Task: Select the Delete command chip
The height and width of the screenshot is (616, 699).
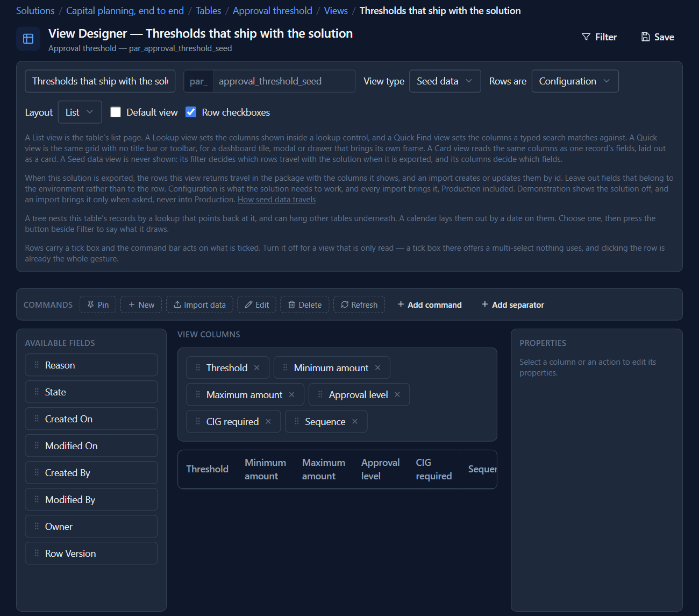Action: (305, 305)
